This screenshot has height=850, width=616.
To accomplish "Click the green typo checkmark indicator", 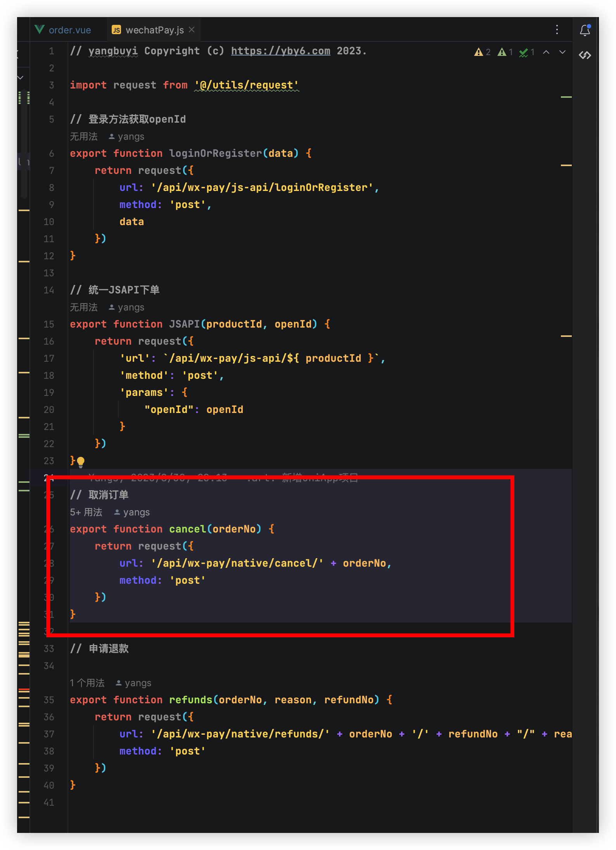I will [x=527, y=52].
